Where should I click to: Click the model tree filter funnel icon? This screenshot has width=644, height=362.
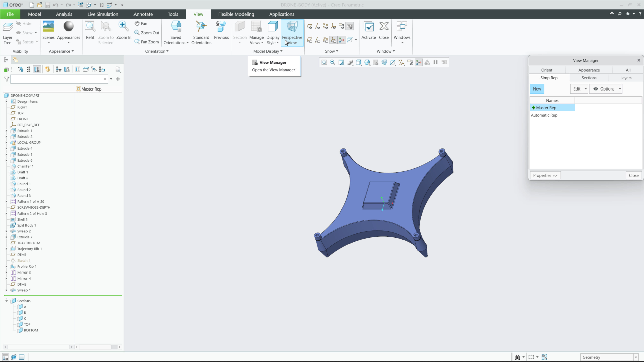tap(7, 79)
